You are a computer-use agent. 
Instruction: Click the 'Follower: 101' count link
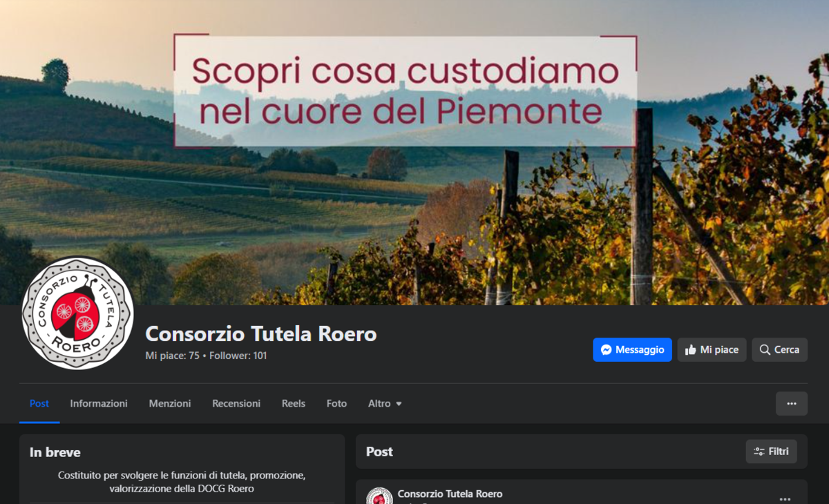pyautogui.click(x=238, y=356)
